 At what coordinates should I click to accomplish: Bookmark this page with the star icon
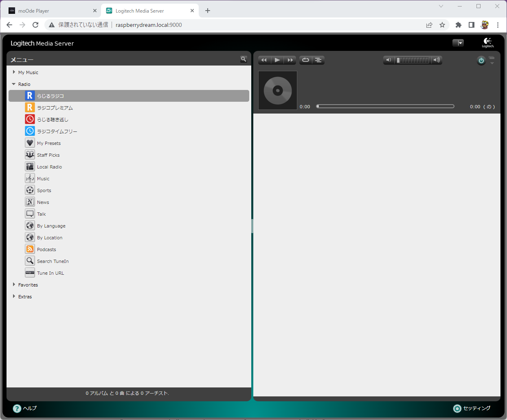tap(442, 25)
